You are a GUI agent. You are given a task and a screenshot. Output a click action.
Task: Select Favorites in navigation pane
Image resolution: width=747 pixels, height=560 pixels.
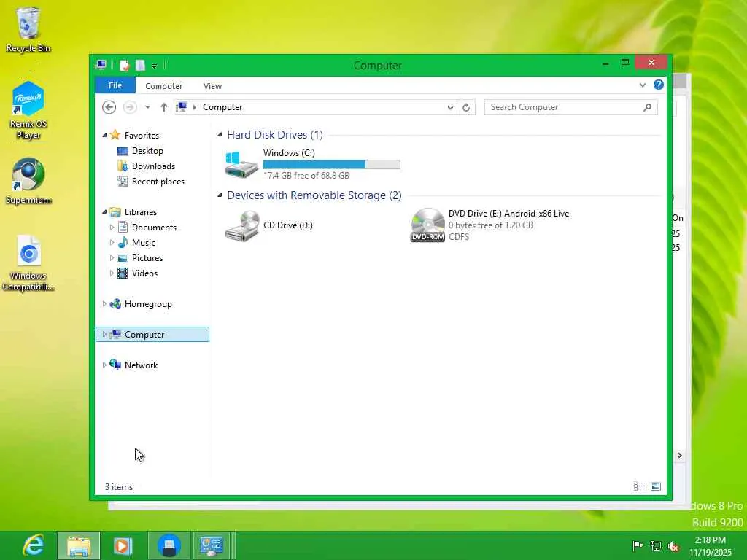pyautogui.click(x=142, y=135)
